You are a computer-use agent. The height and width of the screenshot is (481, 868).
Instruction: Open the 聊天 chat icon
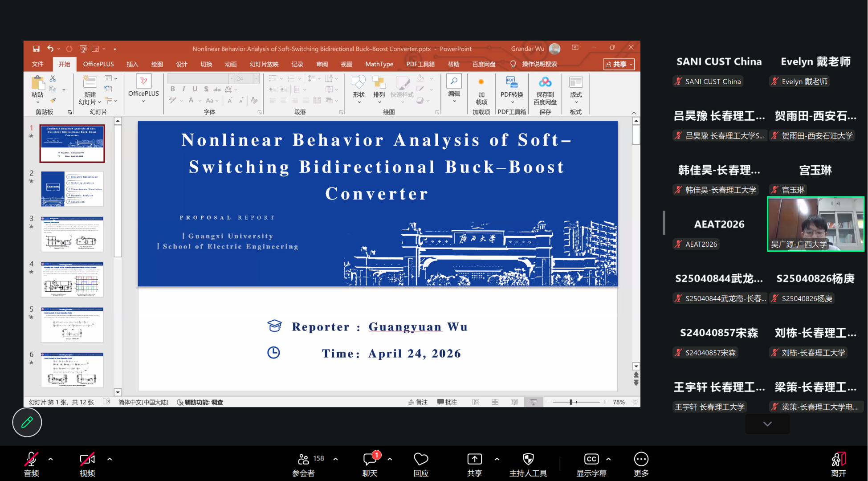(x=370, y=459)
